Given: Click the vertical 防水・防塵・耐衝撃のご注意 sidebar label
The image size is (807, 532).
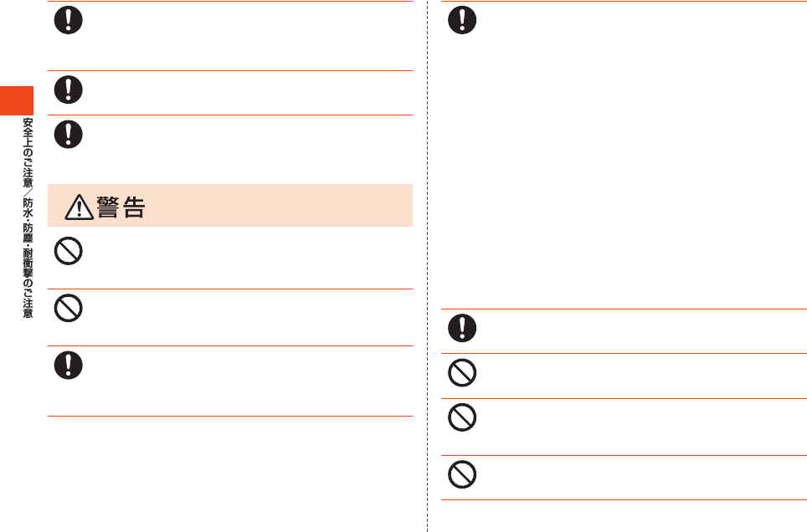Looking at the screenshot, I should point(28,258).
